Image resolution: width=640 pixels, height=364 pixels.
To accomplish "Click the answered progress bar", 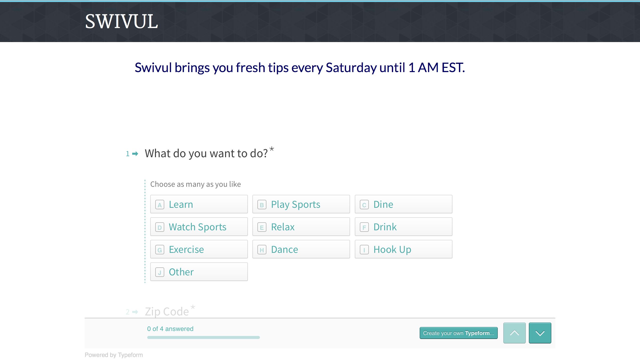I will coord(203,337).
